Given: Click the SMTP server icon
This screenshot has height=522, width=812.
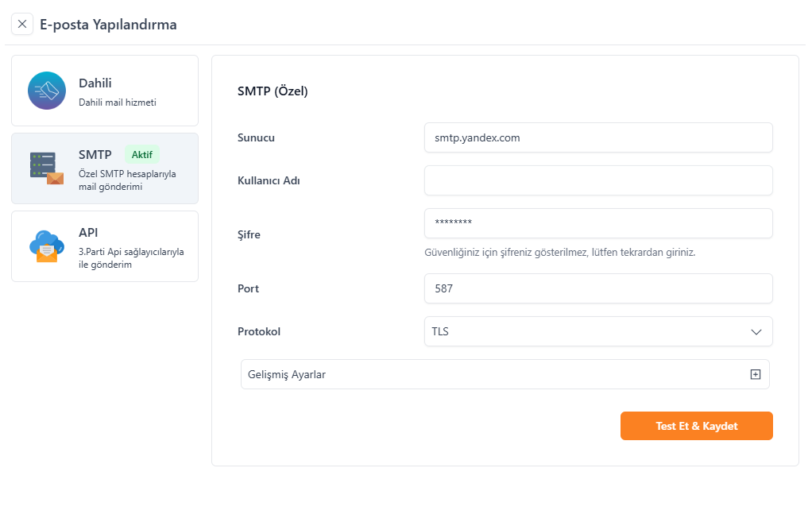Looking at the screenshot, I should (x=46, y=168).
